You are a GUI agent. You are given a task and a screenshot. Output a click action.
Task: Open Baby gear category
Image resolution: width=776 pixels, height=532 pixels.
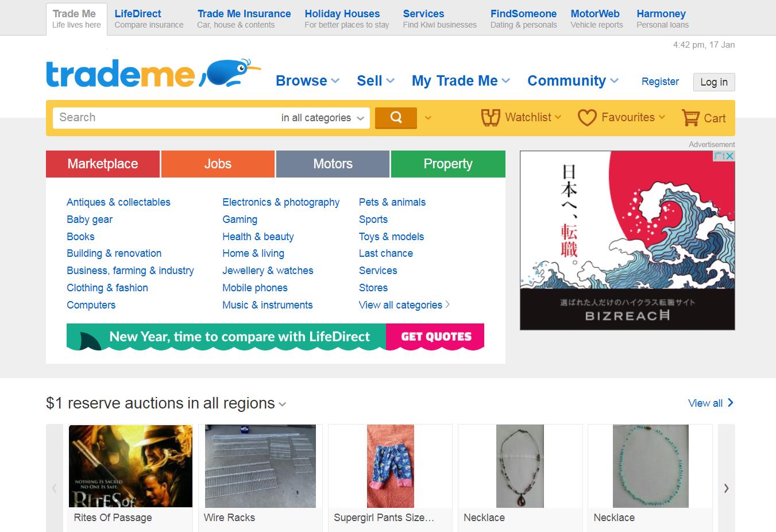90,219
